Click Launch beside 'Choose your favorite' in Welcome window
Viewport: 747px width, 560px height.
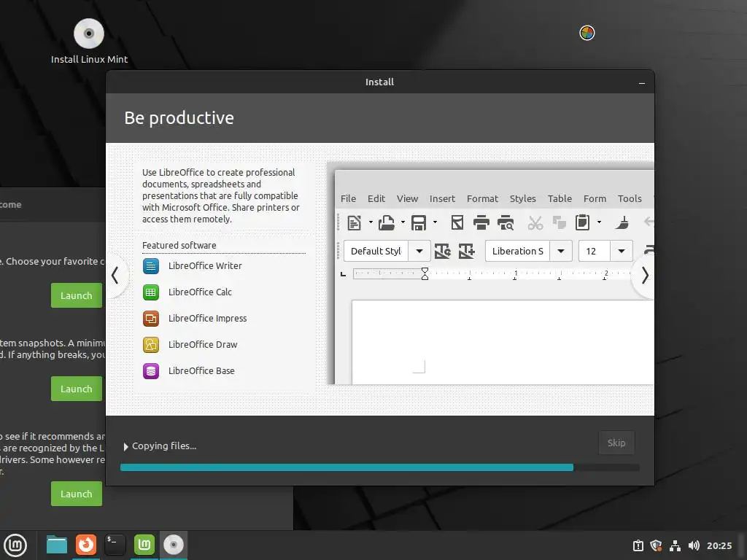click(77, 295)
